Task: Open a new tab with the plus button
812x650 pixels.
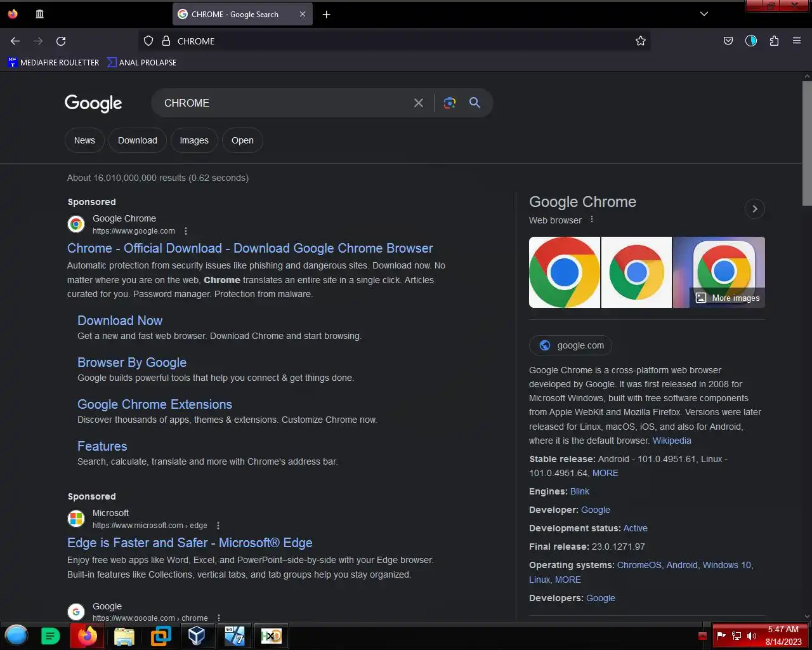Action: pos(326,14)
